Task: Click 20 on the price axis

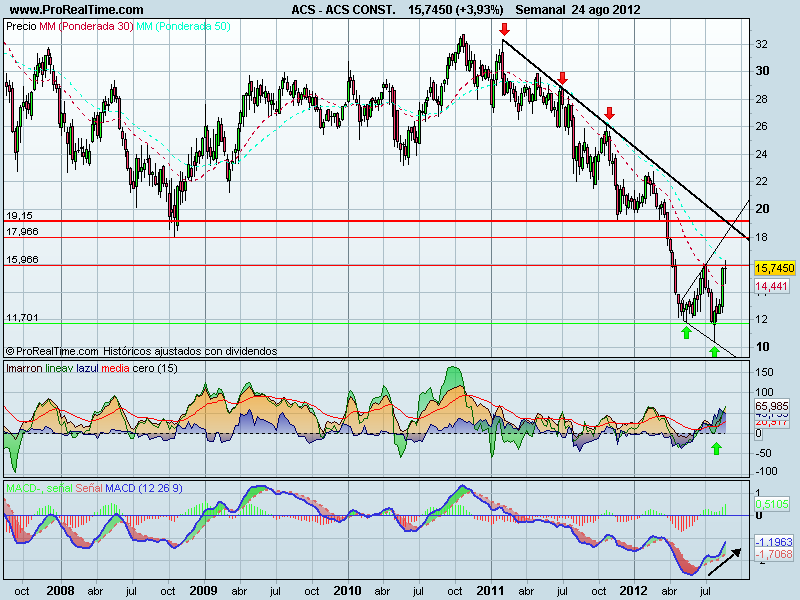Action: [x=762, y=209]
